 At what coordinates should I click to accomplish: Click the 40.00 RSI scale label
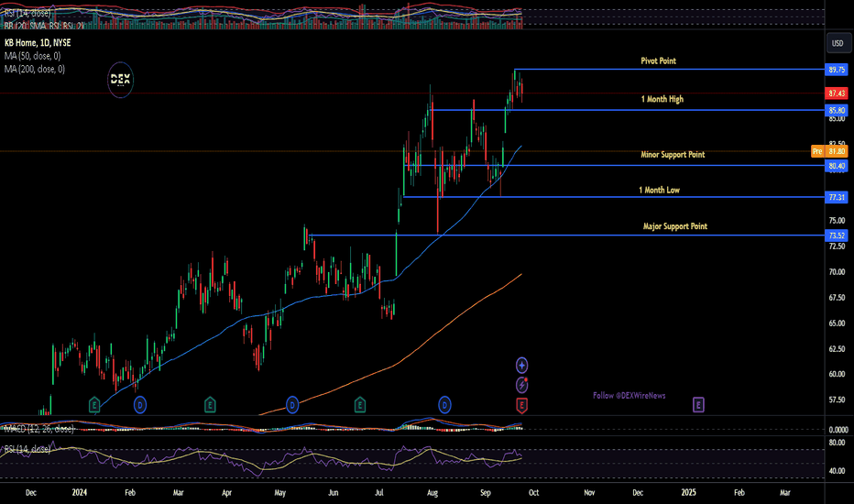tap(837, 471)
